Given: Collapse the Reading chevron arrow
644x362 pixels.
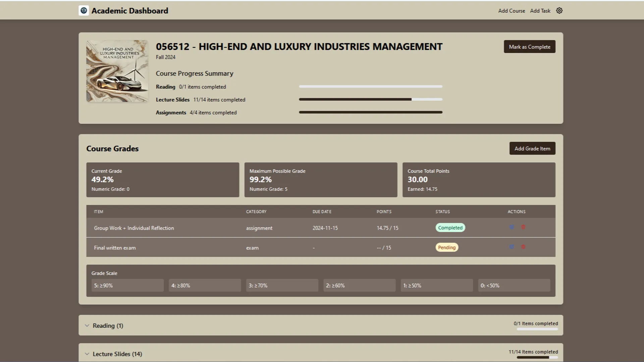Looking at the screenshot, I should pos(87,325).
